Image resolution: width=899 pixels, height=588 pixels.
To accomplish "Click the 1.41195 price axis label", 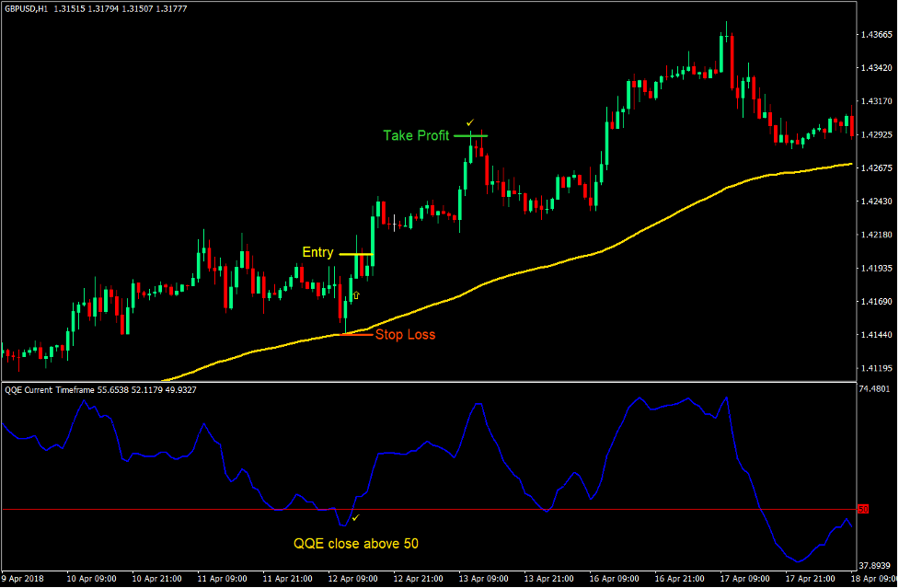I will coord(874,368).
